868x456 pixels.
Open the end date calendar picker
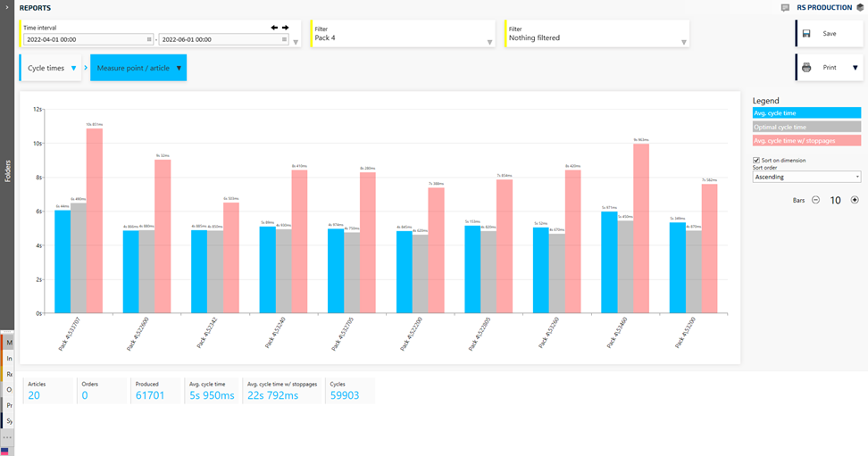pos(285,40)
